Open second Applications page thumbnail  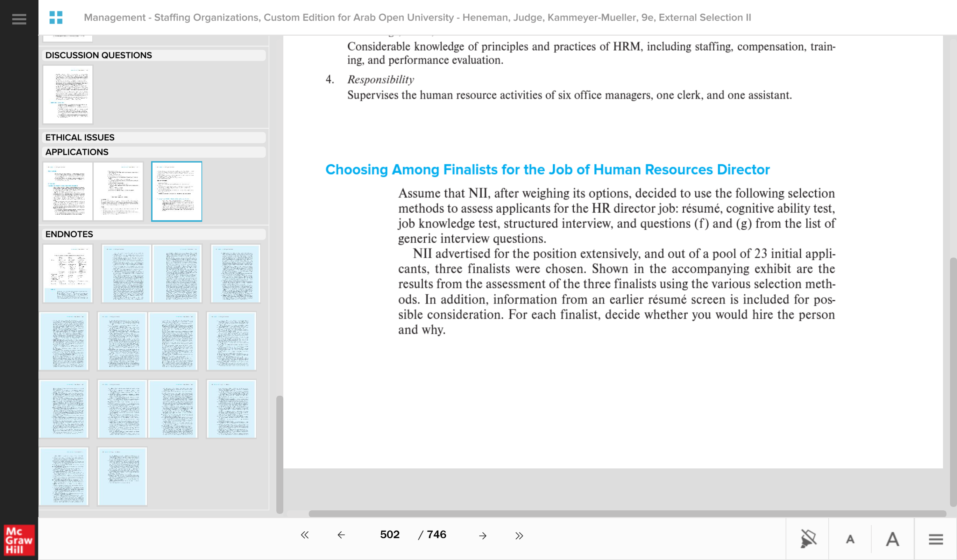click(x=118, y=191)
